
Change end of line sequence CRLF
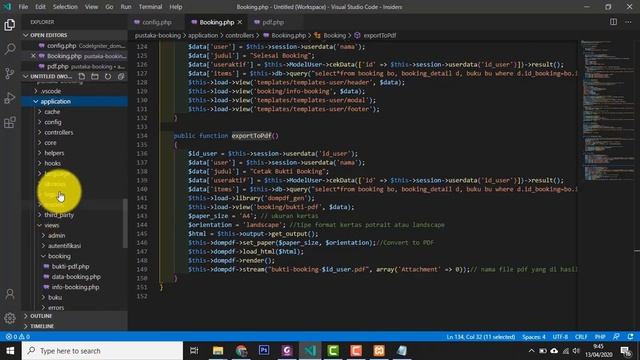pyautogui.click(x=581, y=337)
